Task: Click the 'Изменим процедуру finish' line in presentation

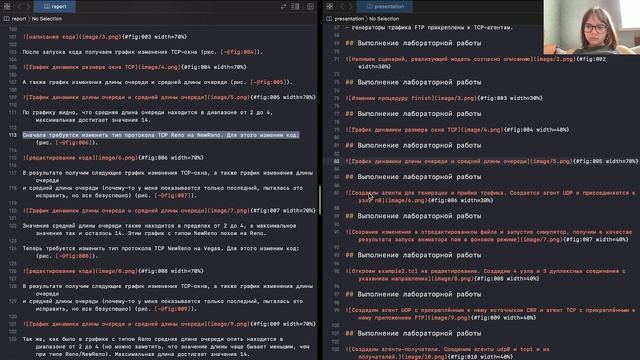Action: pos(444,98)
